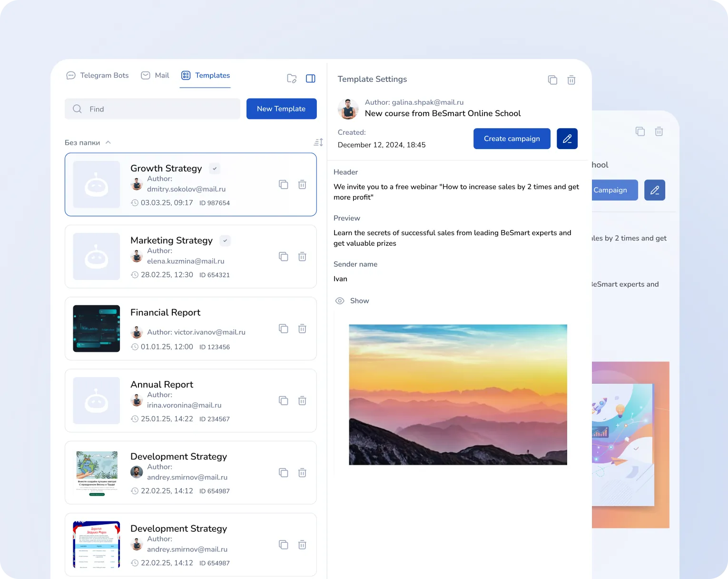Click inside the Find search field

coord(152,109)
